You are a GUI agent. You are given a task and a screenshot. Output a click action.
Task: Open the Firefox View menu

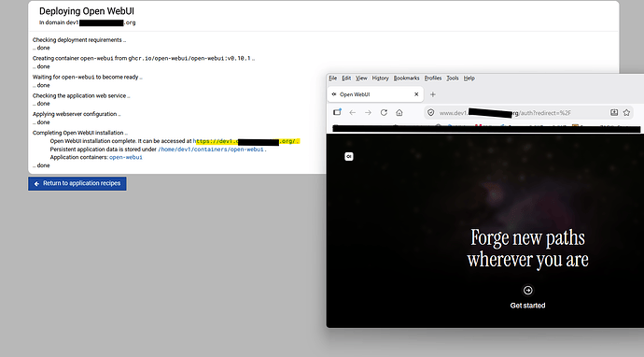[361, 79]
